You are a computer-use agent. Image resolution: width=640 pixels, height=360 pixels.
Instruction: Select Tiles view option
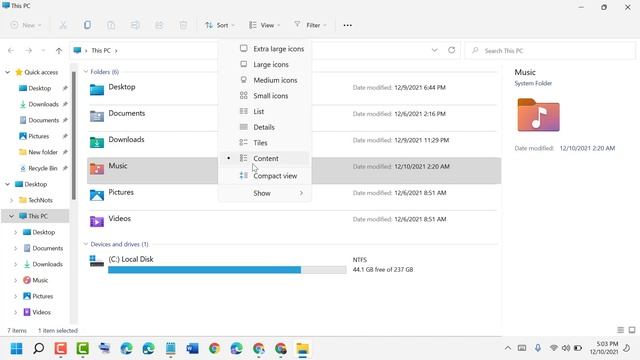click(265, 143)
